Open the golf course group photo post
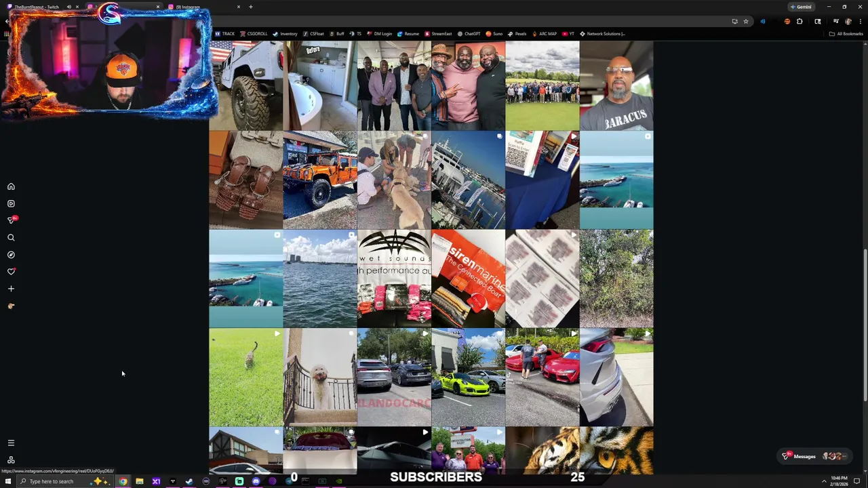 point(542,85)
